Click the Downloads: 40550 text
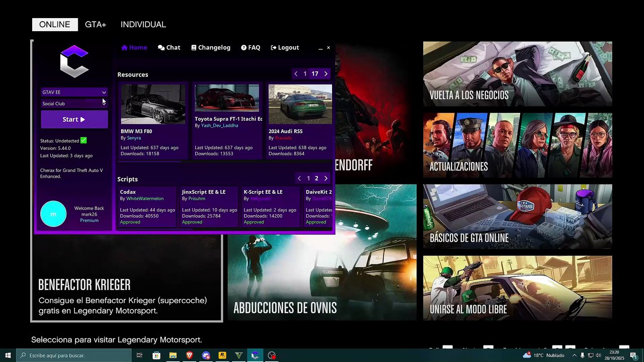Screen dimensions: 644x362 click(139, 216)
